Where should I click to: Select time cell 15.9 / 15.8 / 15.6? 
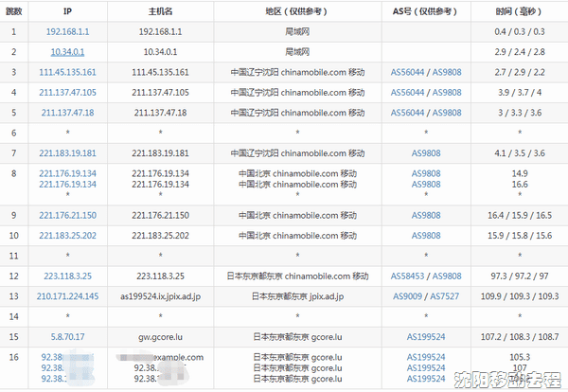click(x=519, y=236)
